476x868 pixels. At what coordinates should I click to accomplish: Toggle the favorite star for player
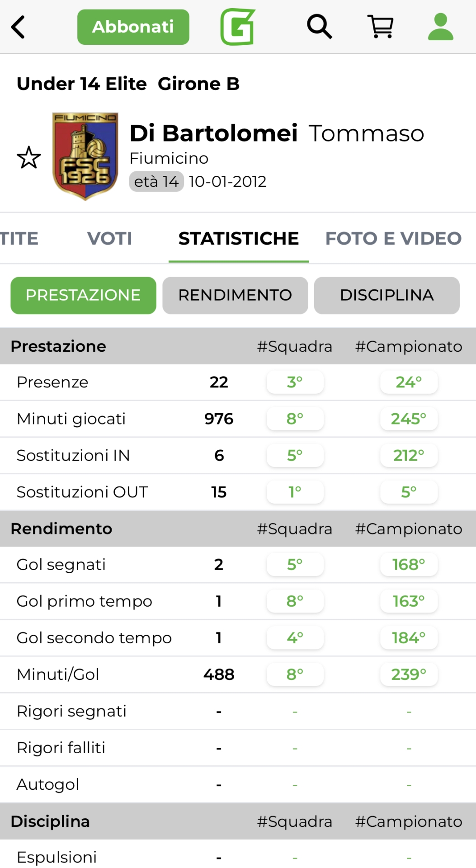(29, 157)
